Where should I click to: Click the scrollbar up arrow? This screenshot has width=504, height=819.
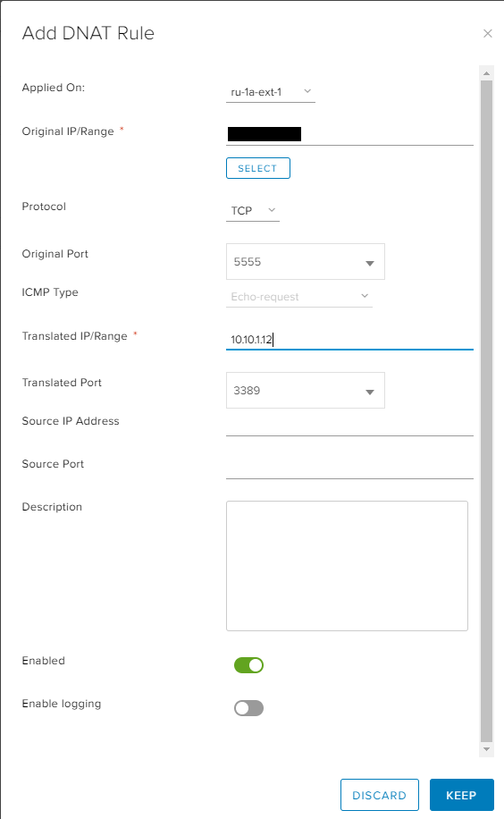point(486,73)
